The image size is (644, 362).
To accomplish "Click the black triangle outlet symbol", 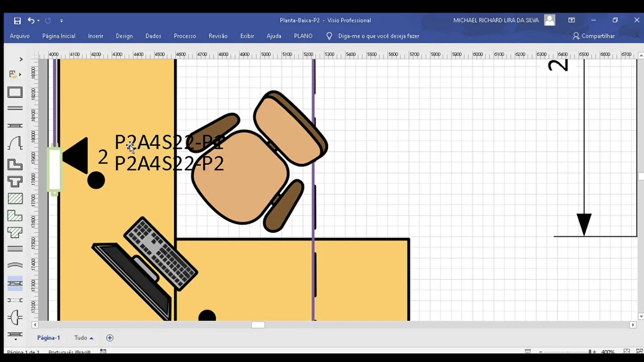I will pyautogui.click(x=75, y=156).
